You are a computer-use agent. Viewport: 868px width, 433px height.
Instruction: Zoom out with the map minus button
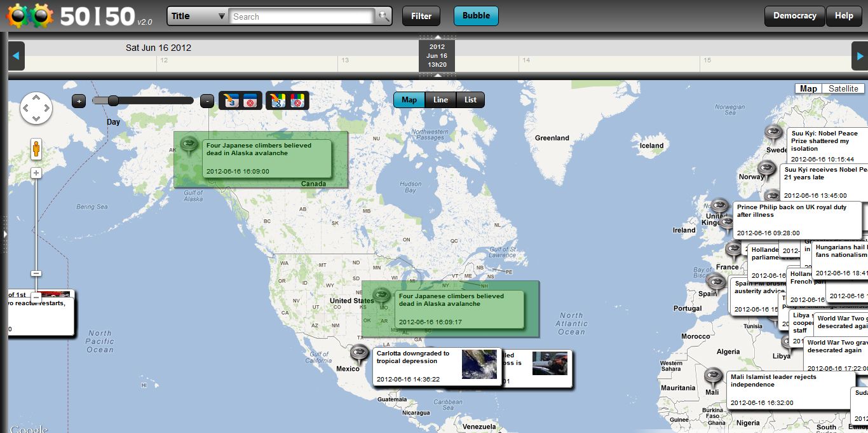[x=36, y=297]
